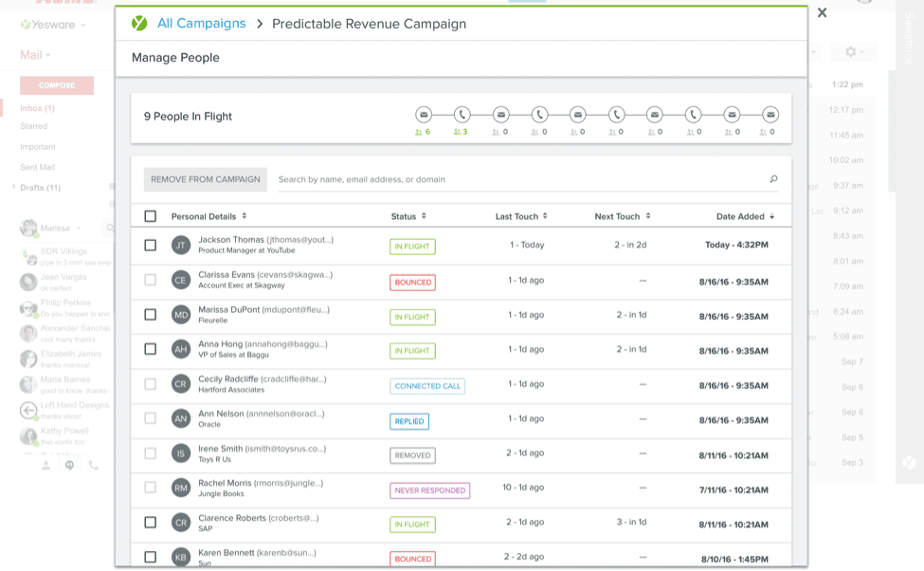Open Important folder in Gmail sidebar
Screen dimensions: 924x571
click(x=38, y=146)
